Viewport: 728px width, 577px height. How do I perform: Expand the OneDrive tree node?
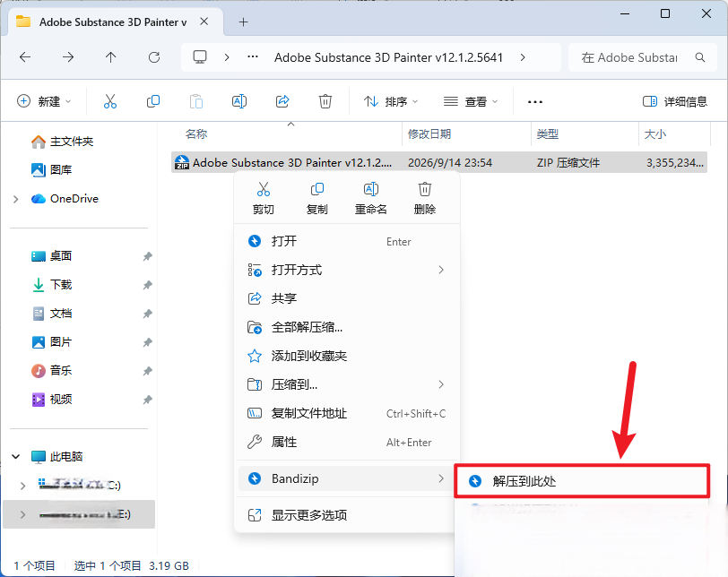pyautogui.click(x=16, y=199)
